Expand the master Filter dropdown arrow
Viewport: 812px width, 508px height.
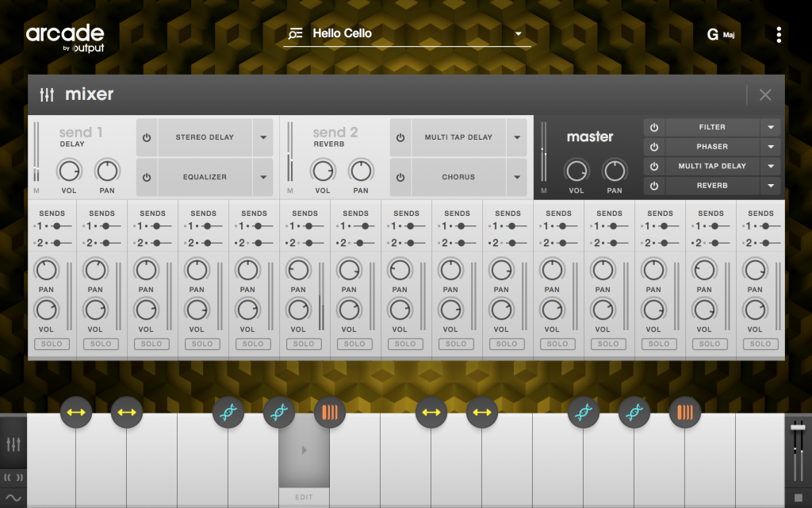tap(771, 127)
